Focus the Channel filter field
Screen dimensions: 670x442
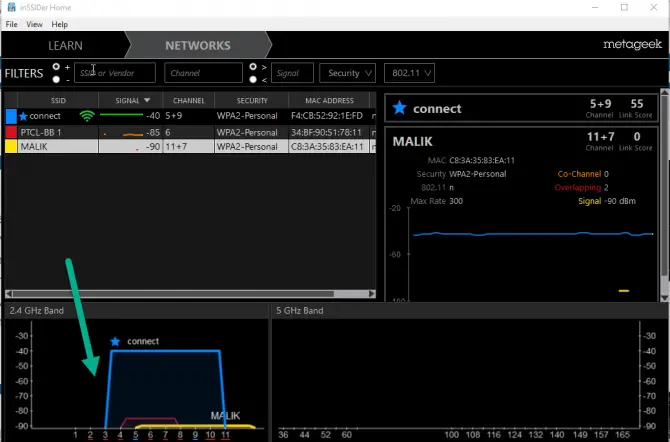pyautogui.click(x=203, y=73)
